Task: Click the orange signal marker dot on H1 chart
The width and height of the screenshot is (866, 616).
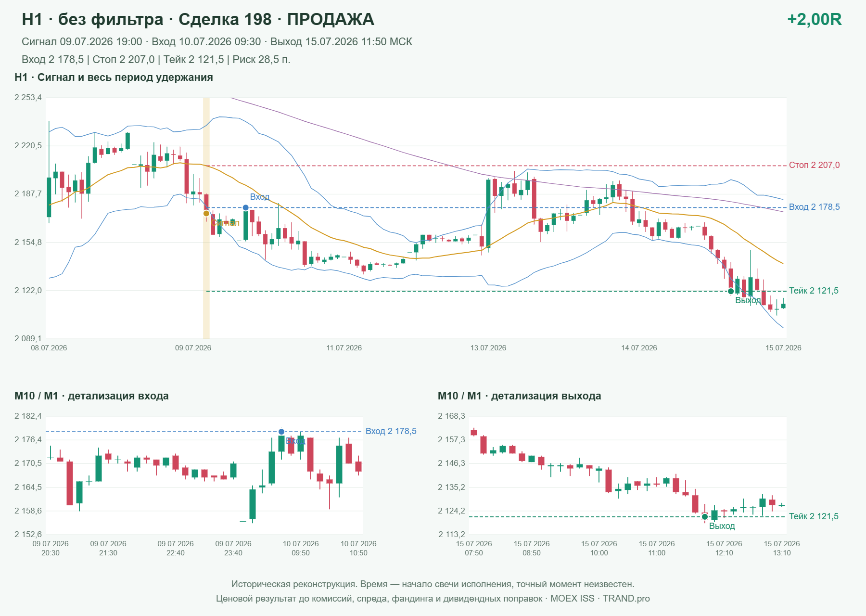Action: 206,214
